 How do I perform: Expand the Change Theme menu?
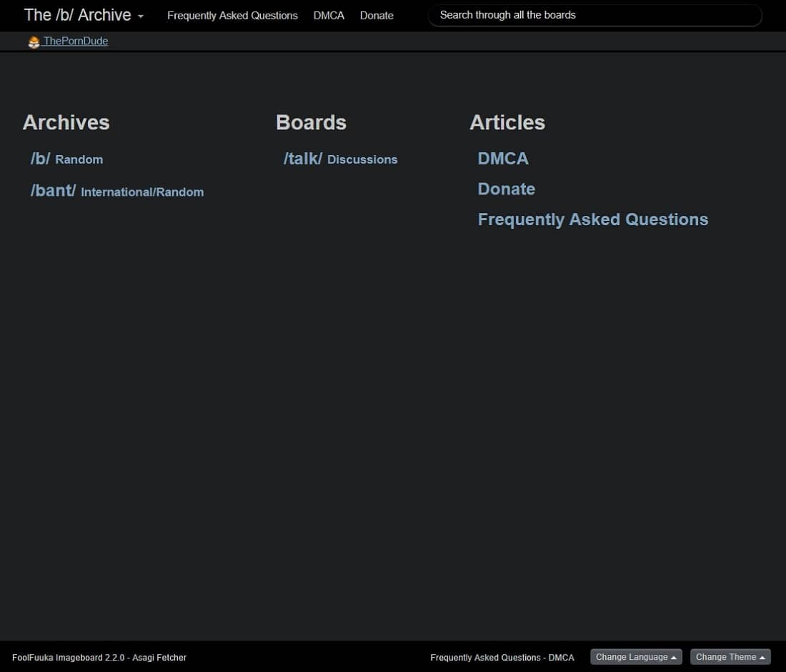pyautogui.click(x=730, y=657)
